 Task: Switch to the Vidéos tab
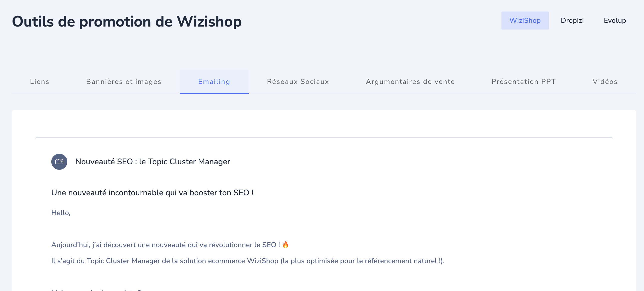pyautogui.click(x=605, y=82)
